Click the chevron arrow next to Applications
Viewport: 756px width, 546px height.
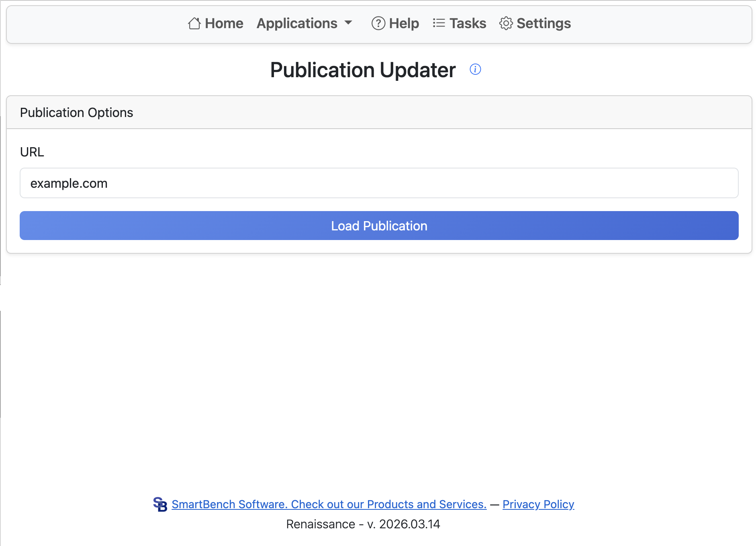click(x=348, y=23)
